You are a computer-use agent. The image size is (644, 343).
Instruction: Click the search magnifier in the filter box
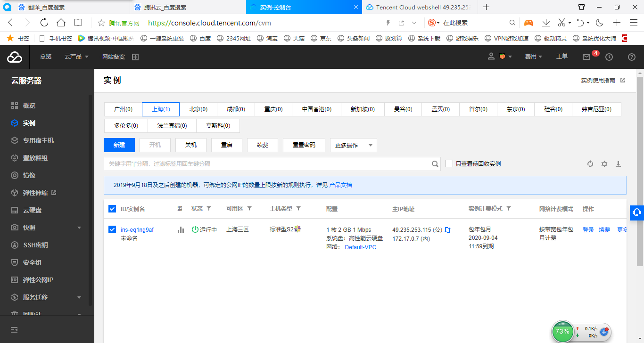pos(435,164)
